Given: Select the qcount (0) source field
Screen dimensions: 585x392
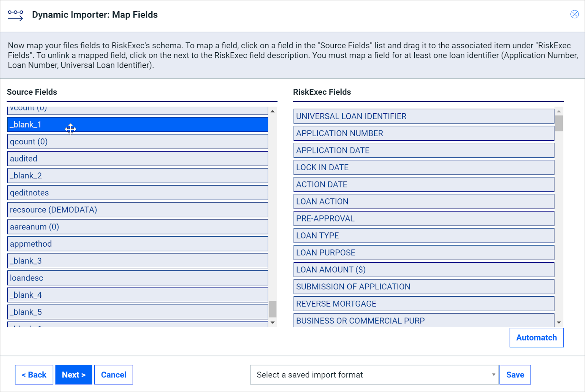Looking at the screenshot, I should 137,142.
